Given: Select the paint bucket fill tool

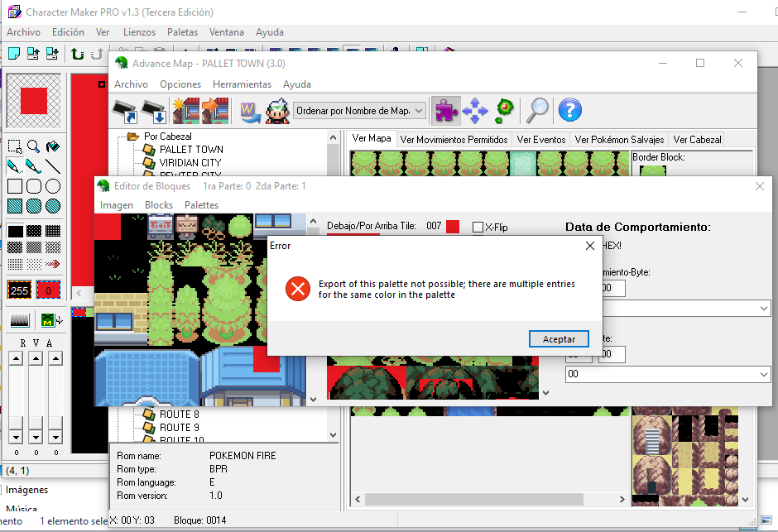Looking at the screenshot, I should [52, 146].
